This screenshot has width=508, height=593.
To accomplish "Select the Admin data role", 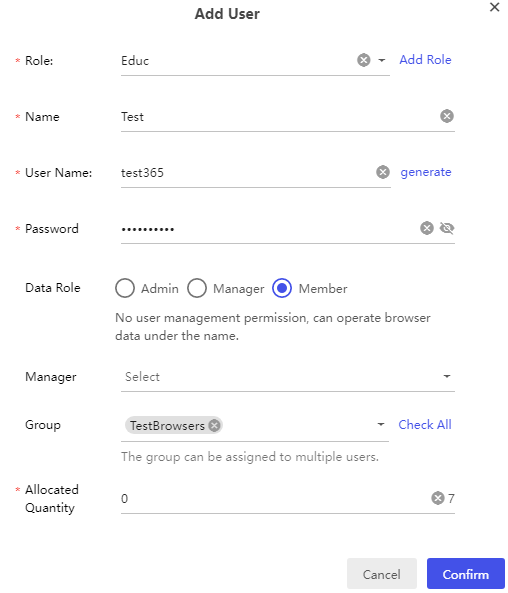I will [125, 288].
